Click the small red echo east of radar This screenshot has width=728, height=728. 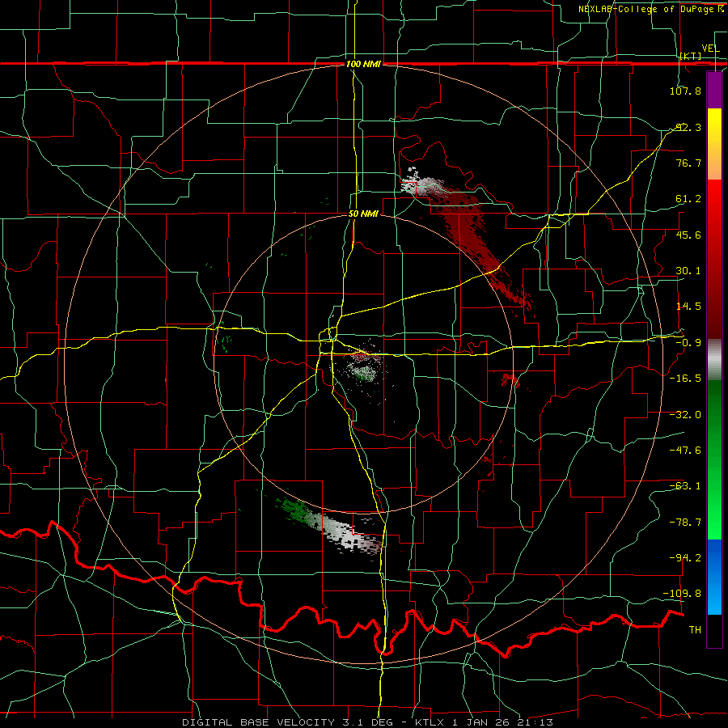coord(510,380)
